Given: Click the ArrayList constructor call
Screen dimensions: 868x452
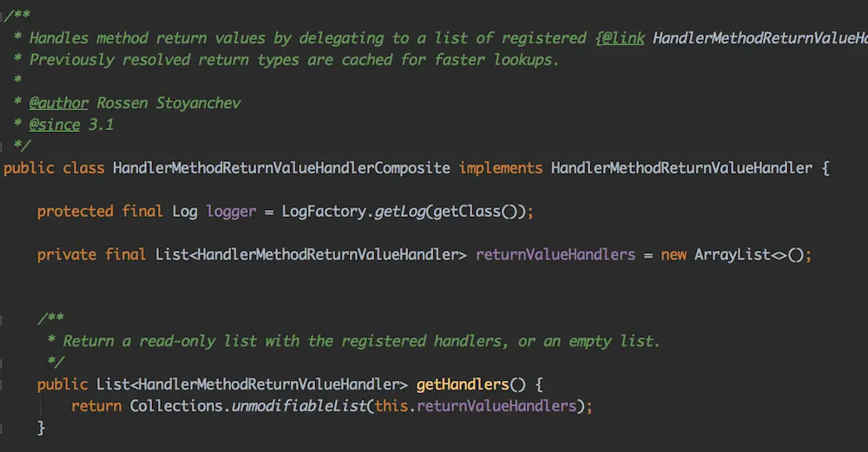Looking at the screenshot, I should coord(733,255).
